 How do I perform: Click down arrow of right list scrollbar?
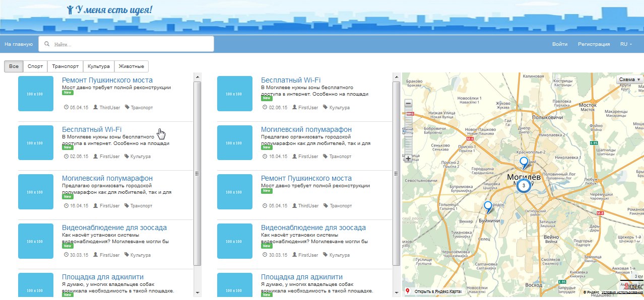point(397,292)
